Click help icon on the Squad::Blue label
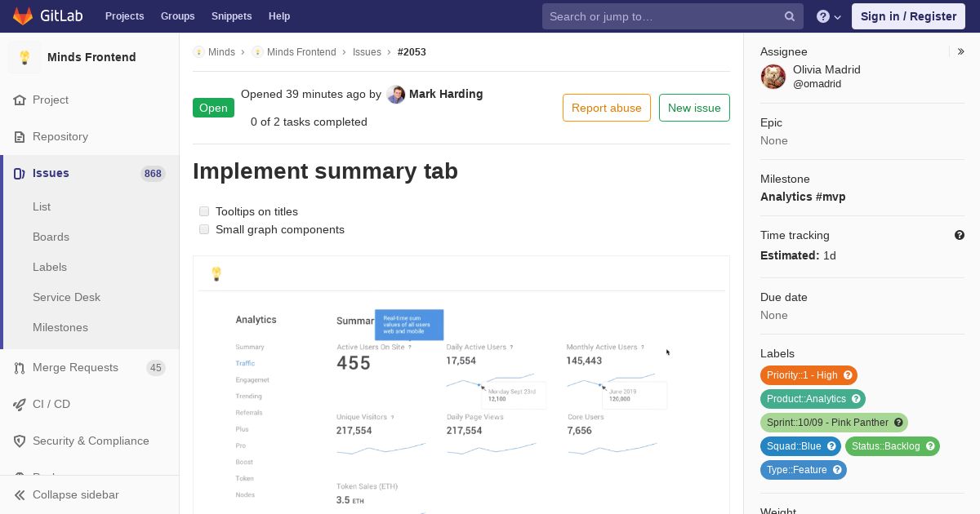Screen dimensions: 980x514 [x=831, y=446]
